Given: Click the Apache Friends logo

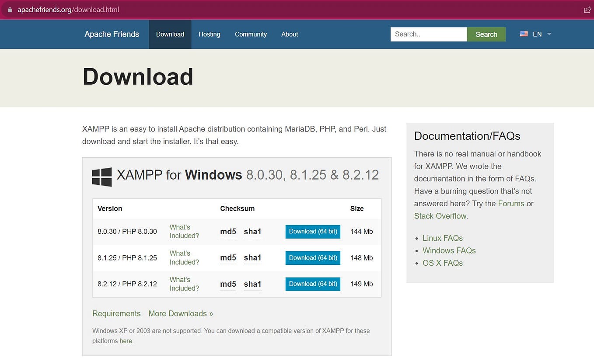Looking at the screenshot, I should click(x=112, y=34).
